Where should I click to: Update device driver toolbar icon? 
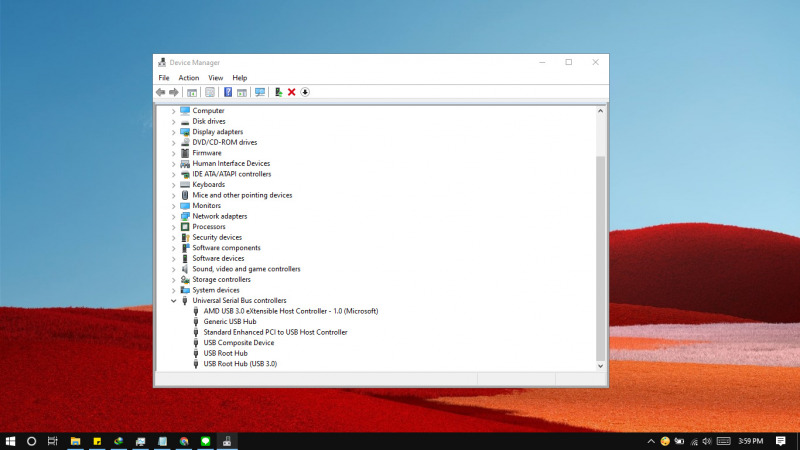[x=278, y=92]
